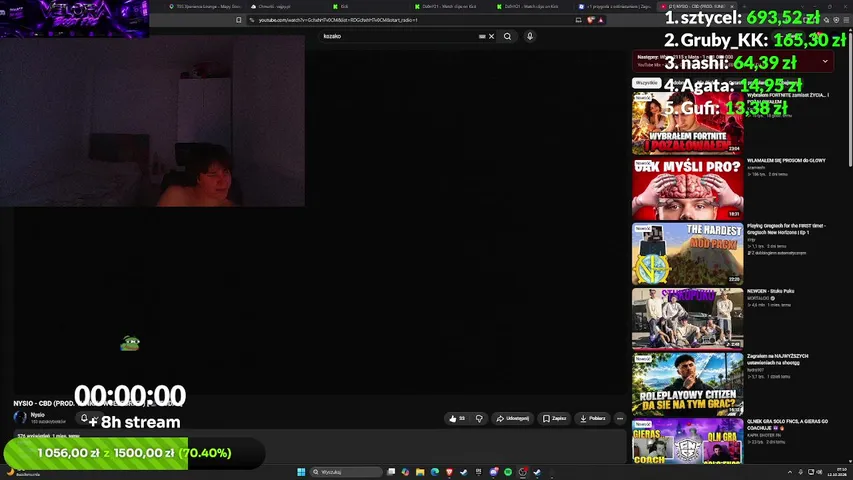Open 'Playing Gregtech for the FIRST time' title
Image resolution: width=853 pixels, height=480 pixels.
786,229
